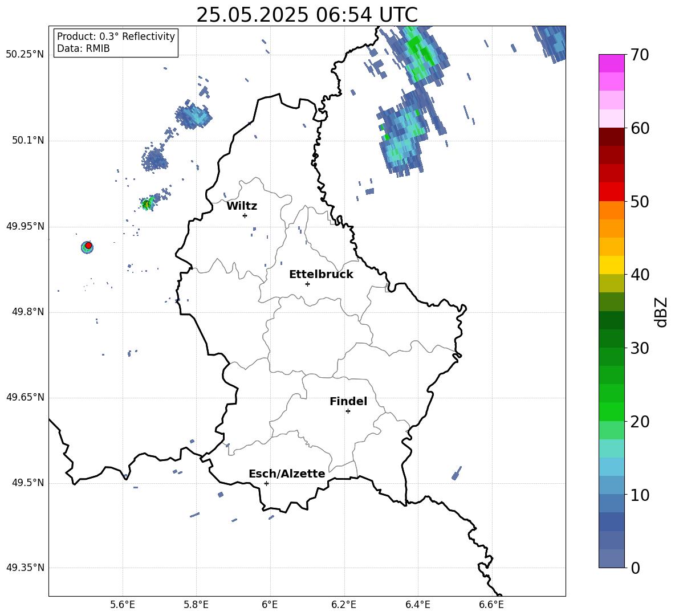Click the "Data: RMIB" label
The image size is (675, 616).
[83, 48]
